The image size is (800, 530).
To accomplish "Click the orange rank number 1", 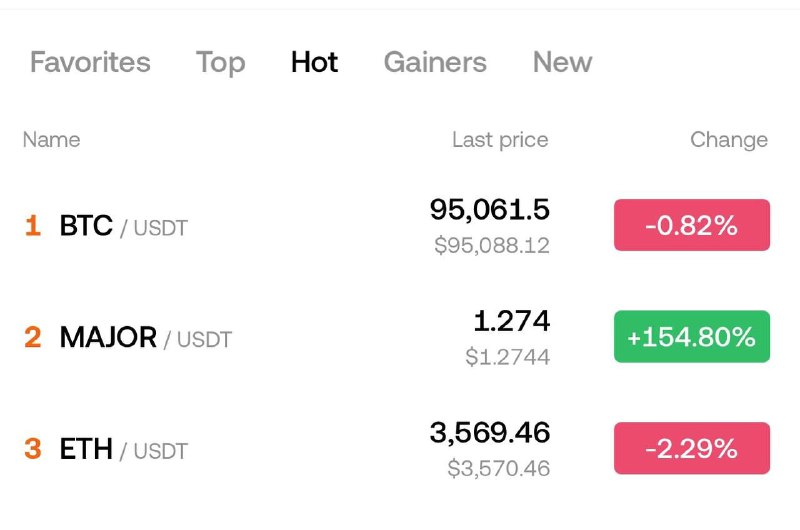I will coord(33,225).
